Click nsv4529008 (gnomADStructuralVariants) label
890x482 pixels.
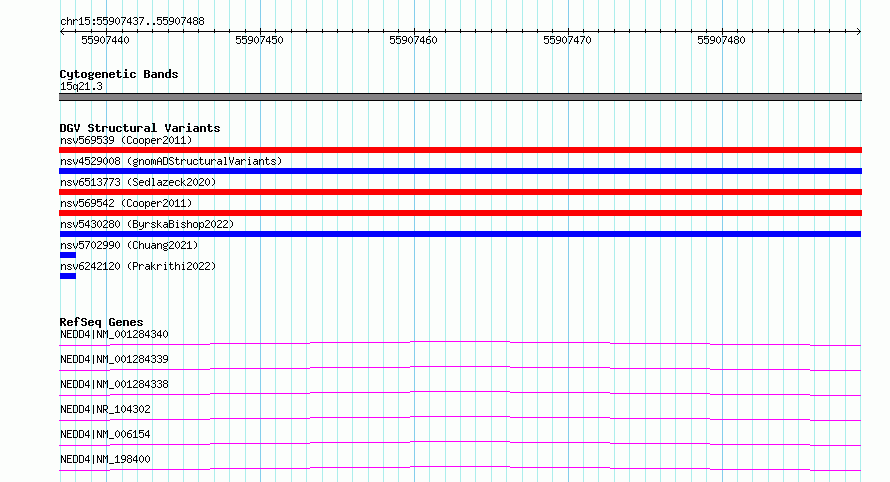(x=171, y=161)
